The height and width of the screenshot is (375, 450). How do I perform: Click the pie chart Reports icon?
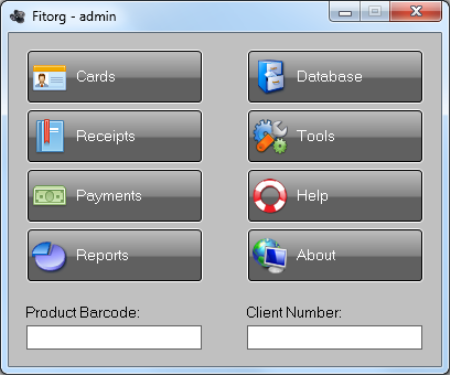49,256
